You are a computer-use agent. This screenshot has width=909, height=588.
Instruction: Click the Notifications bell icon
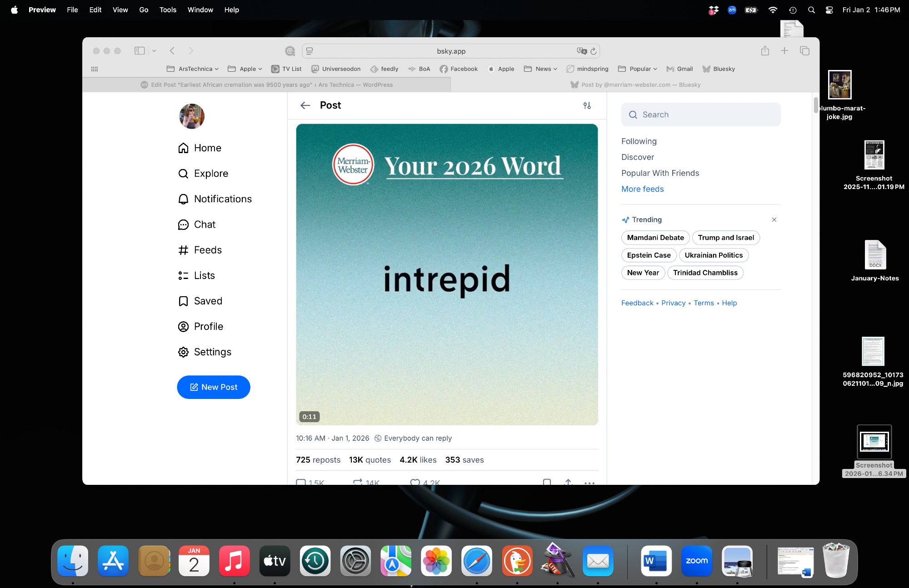[183, 199]
